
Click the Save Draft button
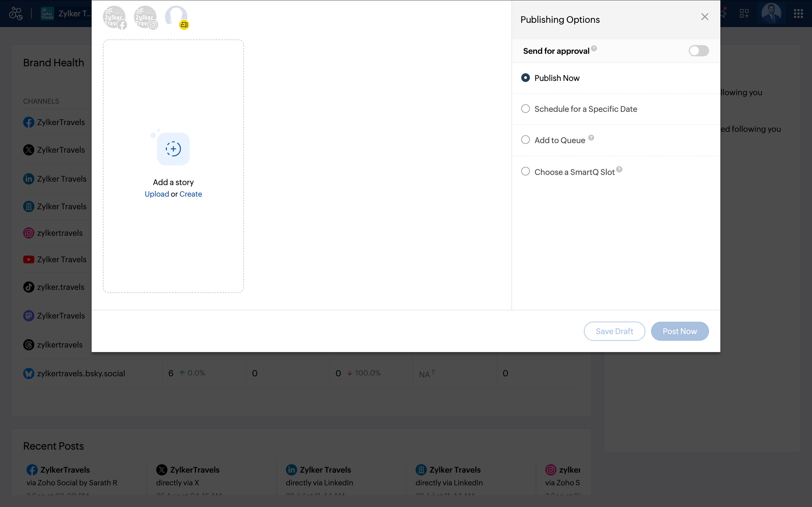point(614,331)
